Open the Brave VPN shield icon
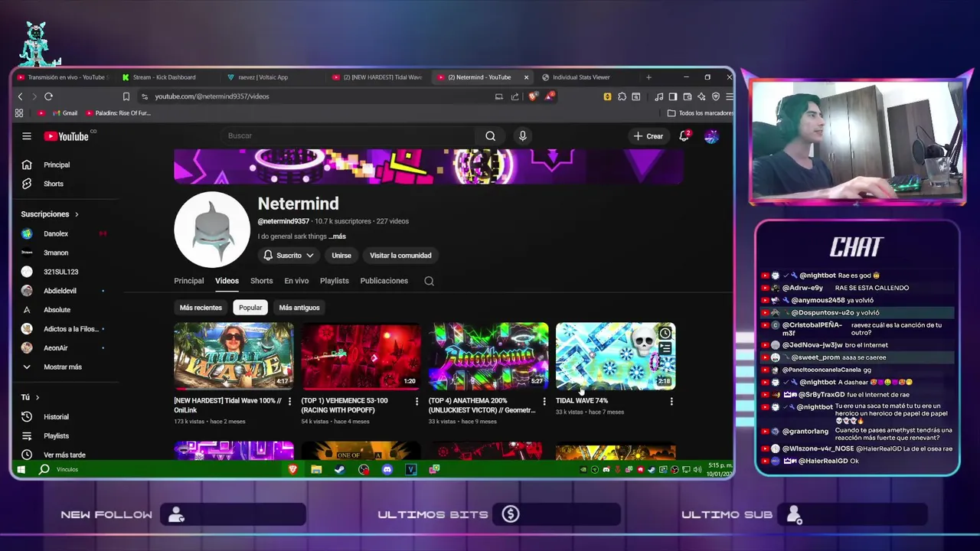980x551 pixels. pos(716,96)
